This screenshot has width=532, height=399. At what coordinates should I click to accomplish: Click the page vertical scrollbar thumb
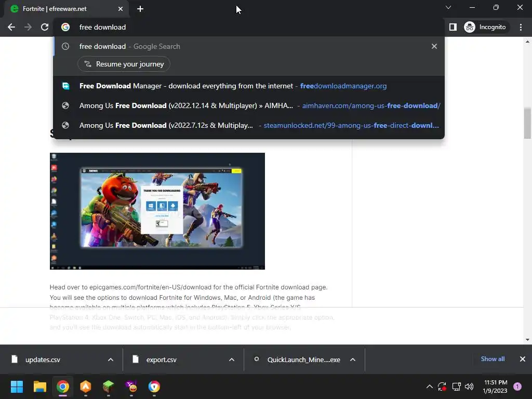tap(527, 123)
